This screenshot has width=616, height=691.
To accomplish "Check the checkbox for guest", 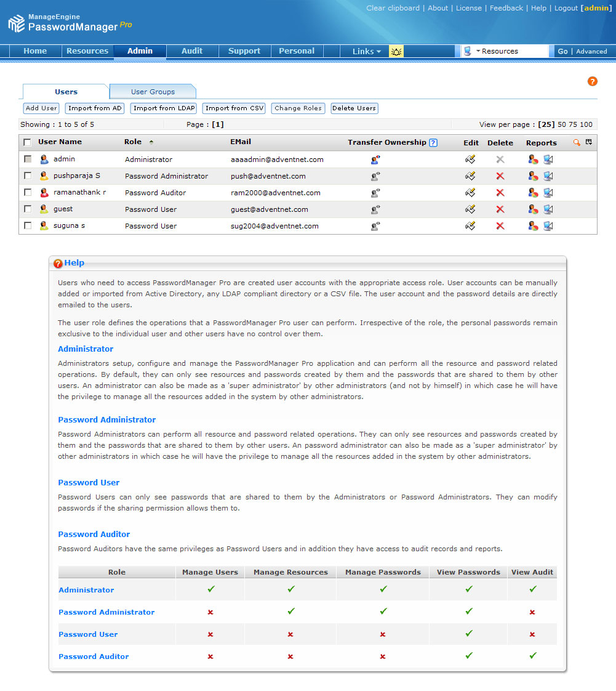I will pyautogui.click(x=28, y=209).
